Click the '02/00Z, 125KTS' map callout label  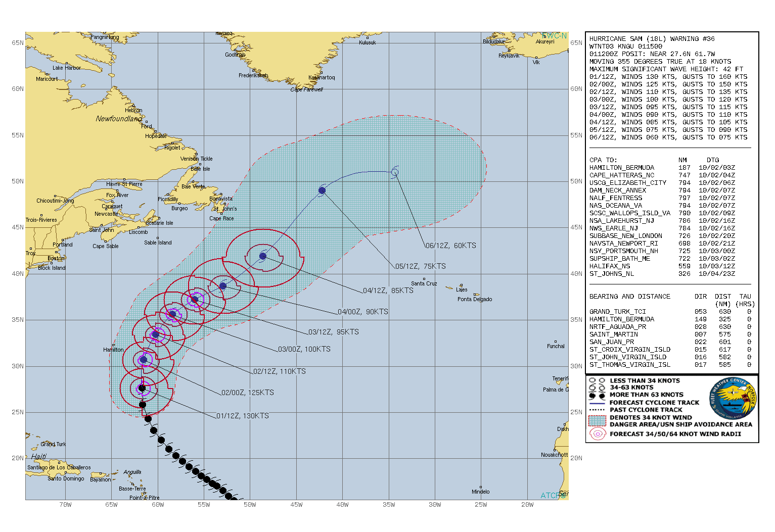[248, 393]
